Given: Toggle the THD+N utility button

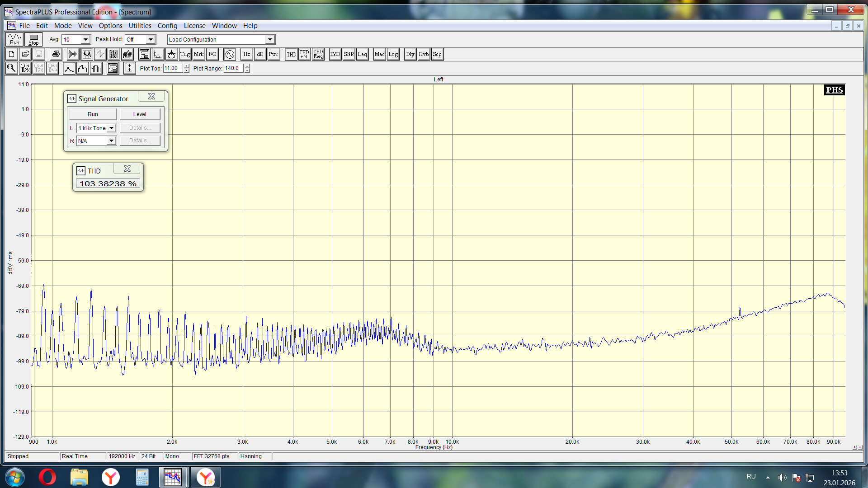Looking at the screenshot, I should [x=304, y=54].
